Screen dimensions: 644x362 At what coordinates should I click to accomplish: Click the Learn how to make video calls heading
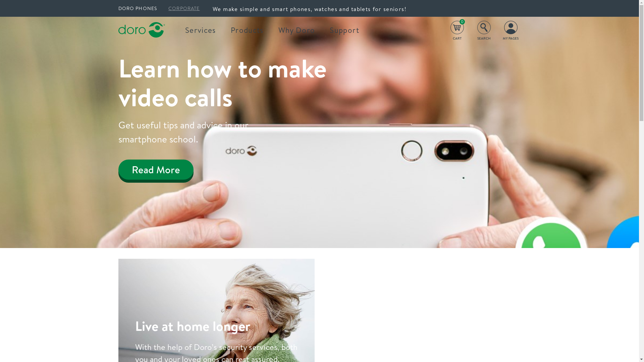point(222,83)
